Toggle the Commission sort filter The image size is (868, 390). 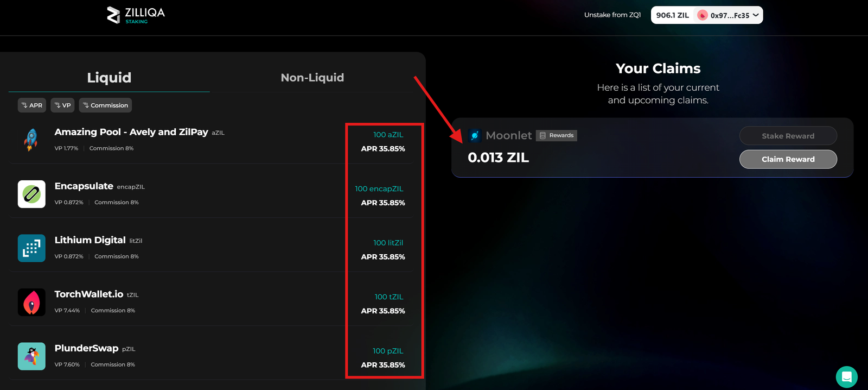(105, 105)
